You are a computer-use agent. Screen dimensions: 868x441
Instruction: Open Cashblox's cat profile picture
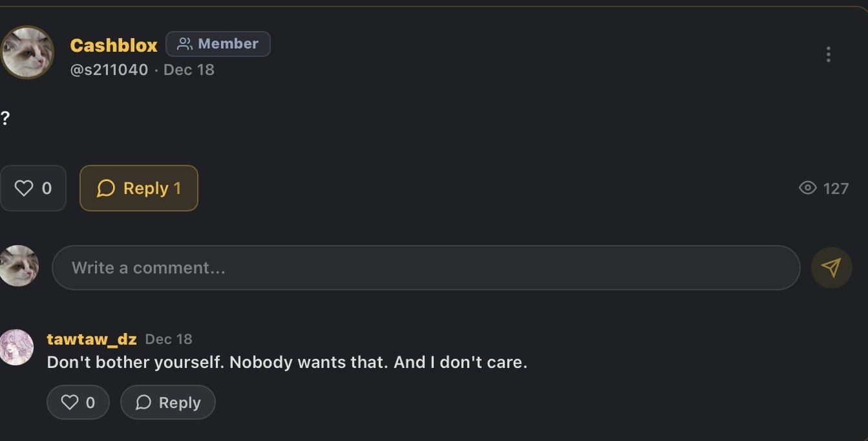click(x=26, y=53)
